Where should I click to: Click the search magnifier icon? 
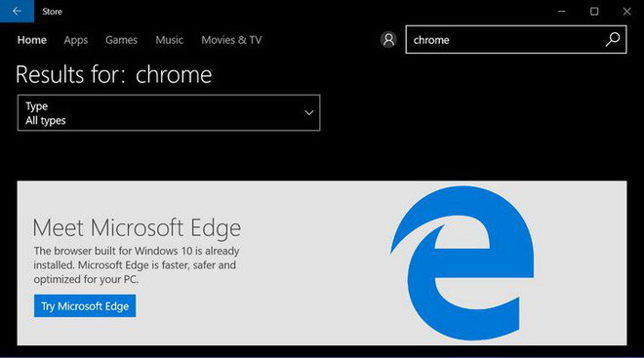613,39
